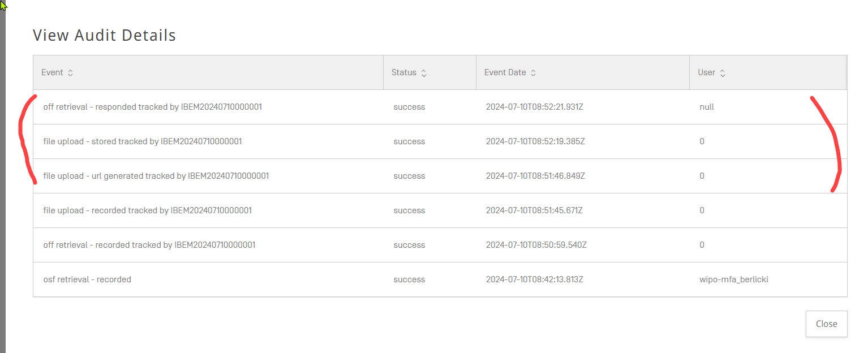The image size is (868, 353).
Task: Click the 'null' user value in first row
Action: coord(706,107)
